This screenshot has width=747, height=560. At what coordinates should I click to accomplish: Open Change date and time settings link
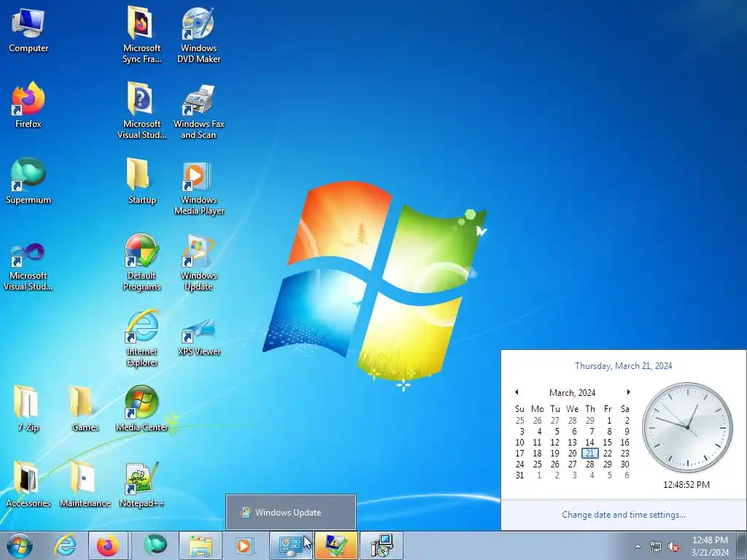click(x=624, y=515)
